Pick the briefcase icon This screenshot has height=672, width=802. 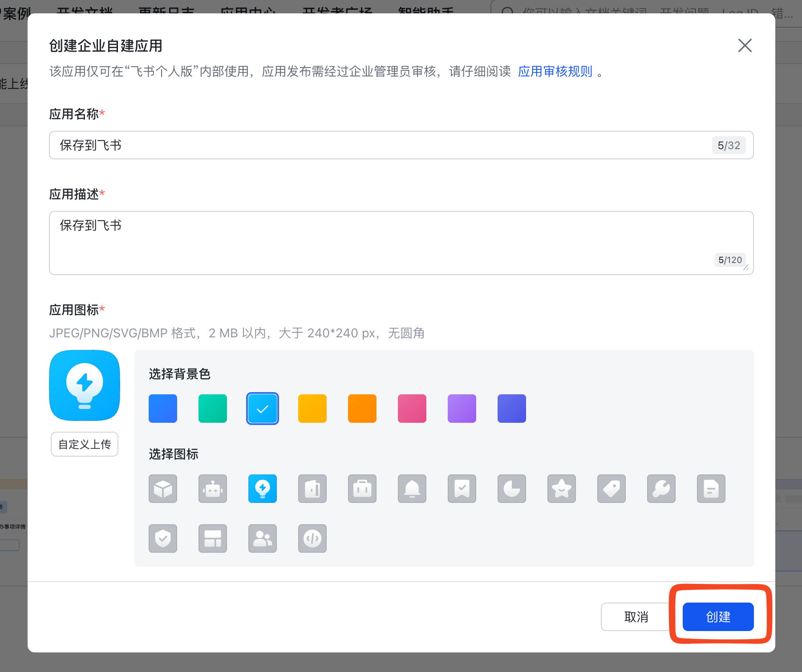[x=362, y=489]
